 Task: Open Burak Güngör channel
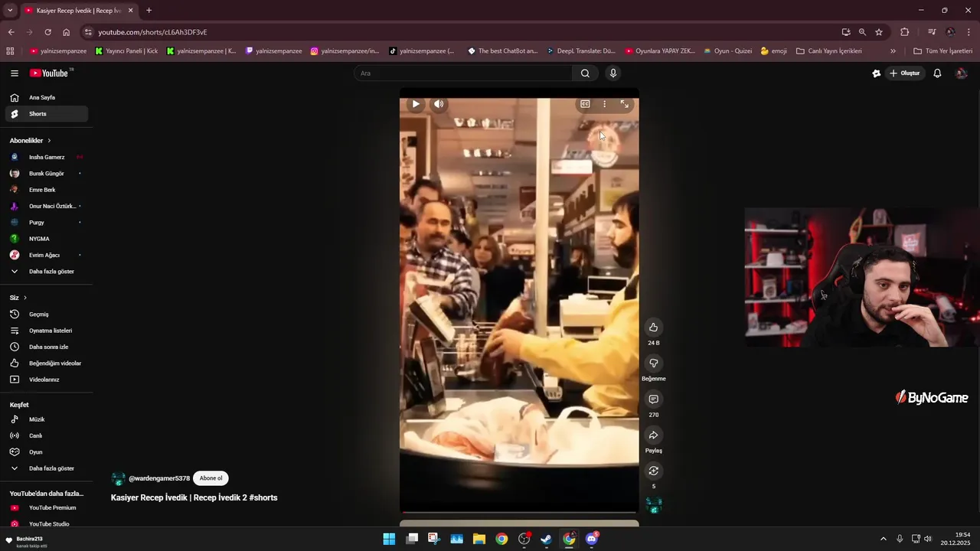(47, 174)
